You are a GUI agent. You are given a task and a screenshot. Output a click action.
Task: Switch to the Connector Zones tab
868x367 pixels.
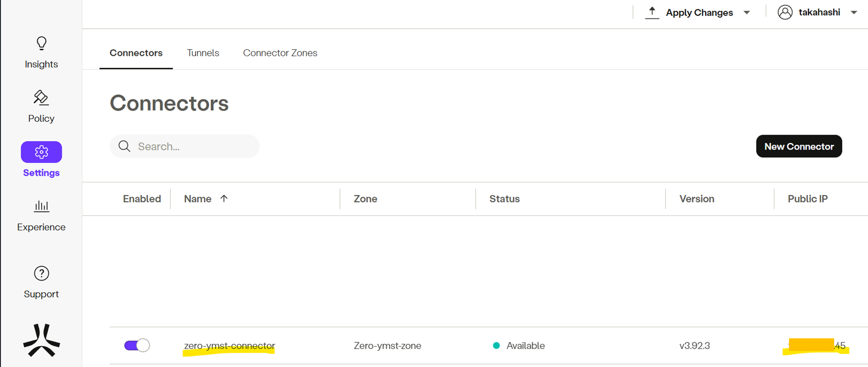pos(280,53)
